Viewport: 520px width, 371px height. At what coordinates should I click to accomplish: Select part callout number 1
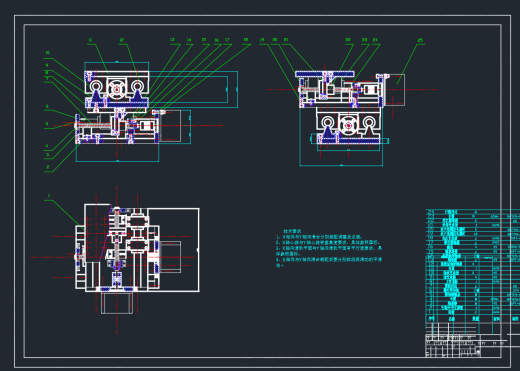[49, 196]
